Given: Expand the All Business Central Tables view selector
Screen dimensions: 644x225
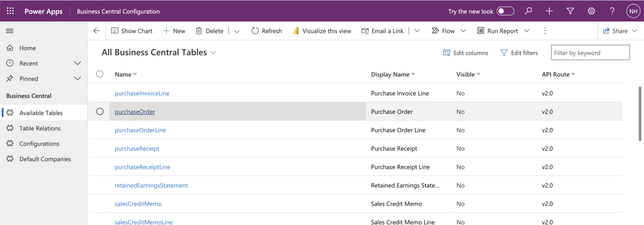Looking at the screenshot, I should [213, 53].
